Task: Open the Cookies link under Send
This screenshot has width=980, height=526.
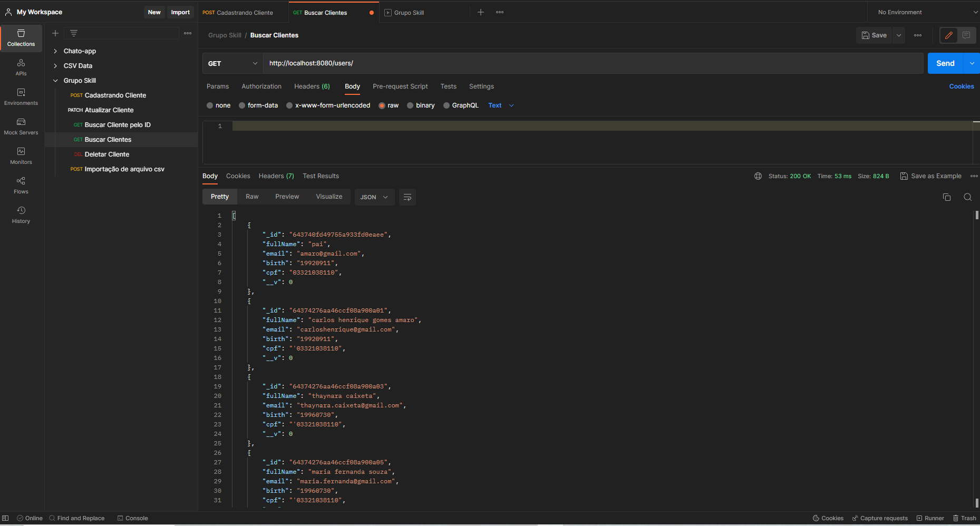Action: (962, 86)
